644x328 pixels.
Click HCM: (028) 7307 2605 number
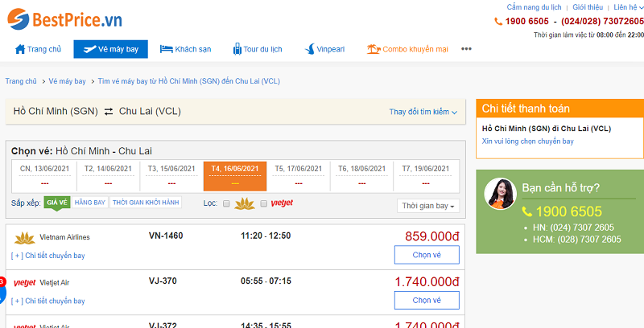(x=577, y=240)
